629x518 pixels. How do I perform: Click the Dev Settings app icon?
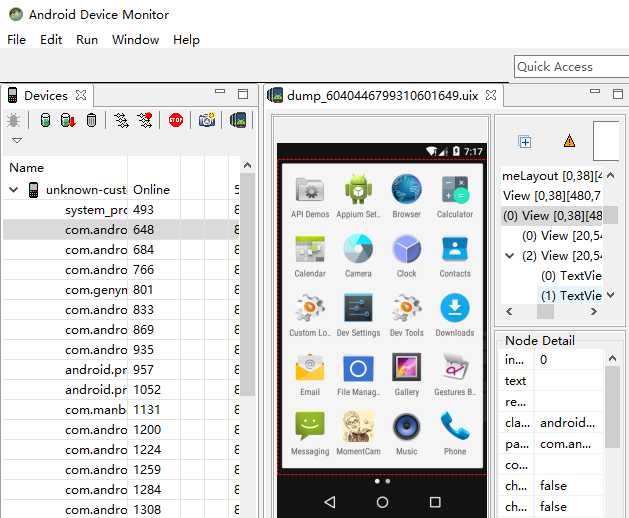tap(358, 308)
